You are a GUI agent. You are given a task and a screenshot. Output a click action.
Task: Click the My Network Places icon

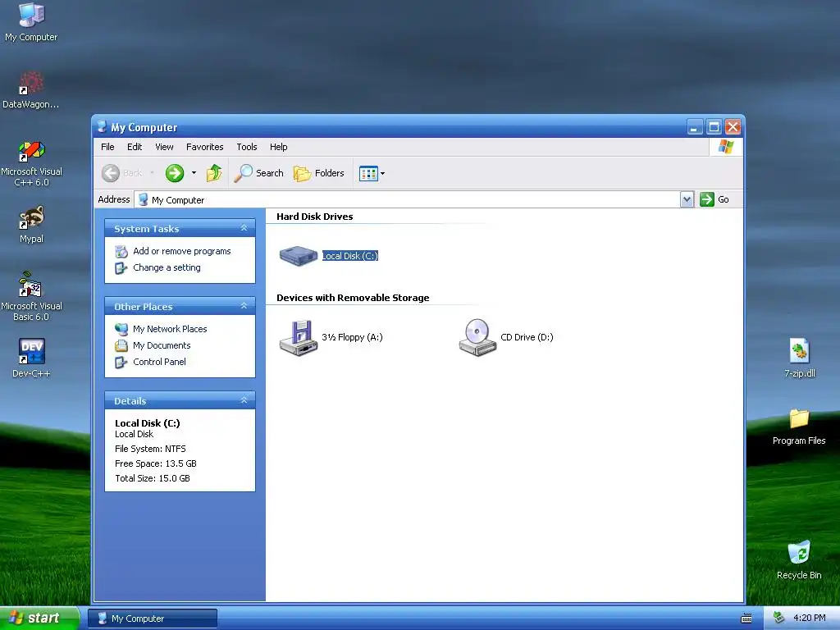tap(121, 329)
